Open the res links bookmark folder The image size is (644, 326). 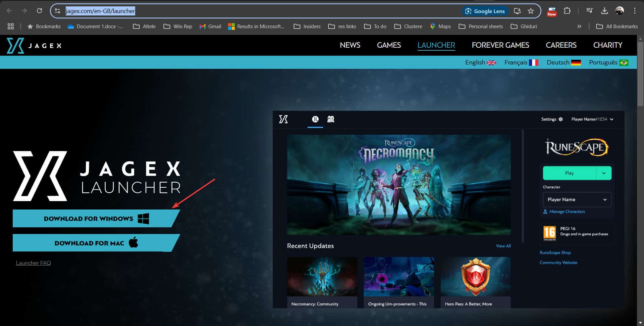point(342,26)
